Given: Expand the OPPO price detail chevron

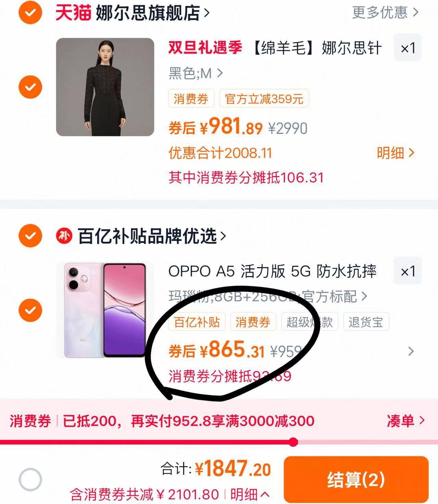Looking at the screenshot, I should 411,351.
